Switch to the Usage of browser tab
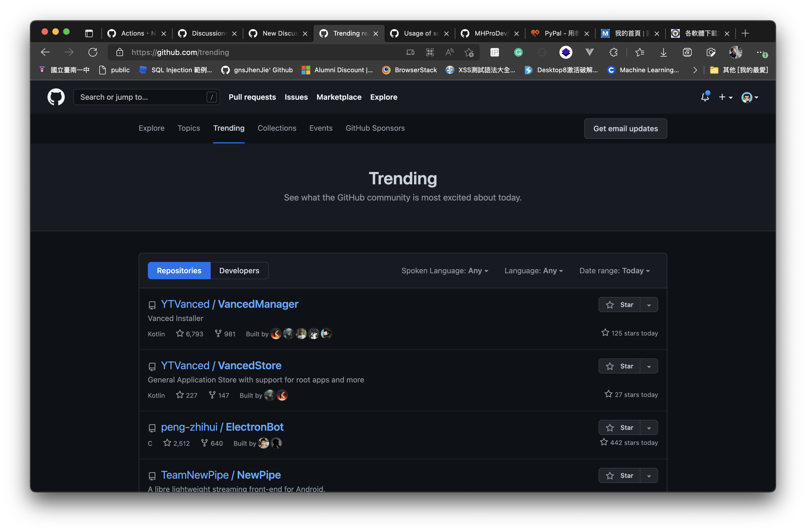This screenshot has height=532, width=806. (420, 33)
